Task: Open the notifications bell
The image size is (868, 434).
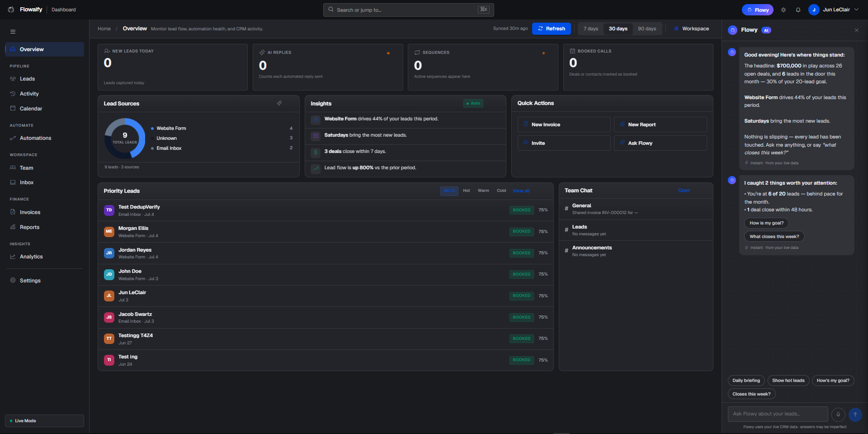Action: coord(798,10)
